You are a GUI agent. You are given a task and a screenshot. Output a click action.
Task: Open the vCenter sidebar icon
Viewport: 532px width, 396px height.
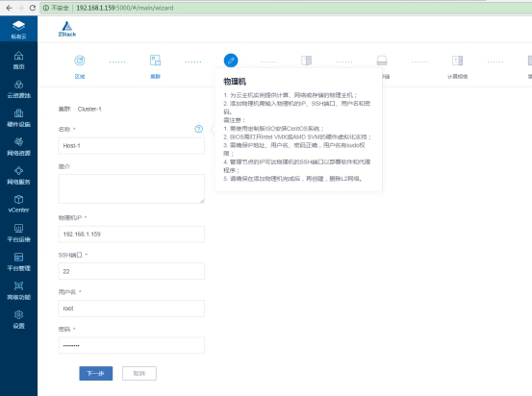pos(18,204)
